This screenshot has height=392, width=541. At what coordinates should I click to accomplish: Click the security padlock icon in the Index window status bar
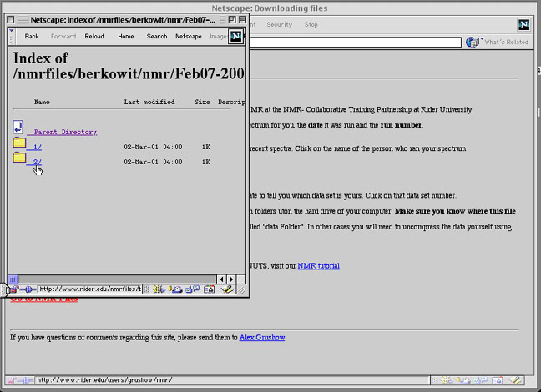[x=13, y=289]
